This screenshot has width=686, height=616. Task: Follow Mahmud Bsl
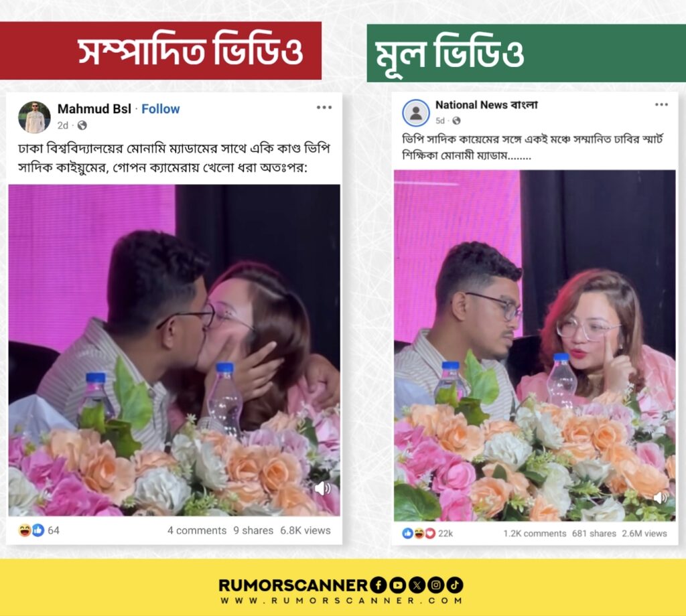click(x=161, y=109)
